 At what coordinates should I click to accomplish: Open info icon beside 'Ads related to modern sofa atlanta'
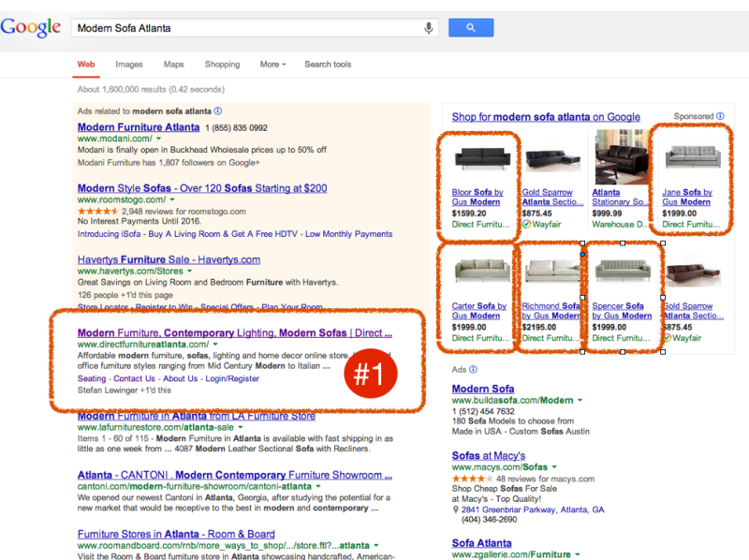point(218,111)
